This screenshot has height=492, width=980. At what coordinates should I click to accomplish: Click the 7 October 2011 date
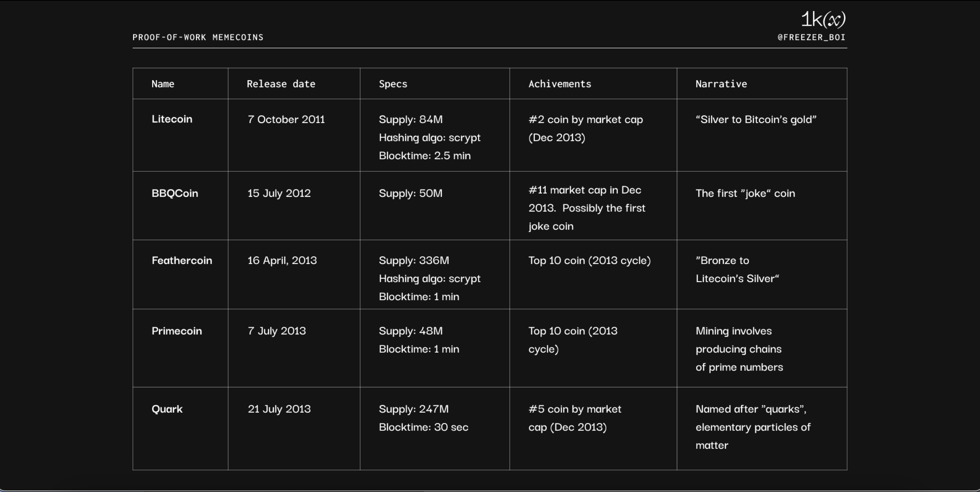[x=286, y=119]
